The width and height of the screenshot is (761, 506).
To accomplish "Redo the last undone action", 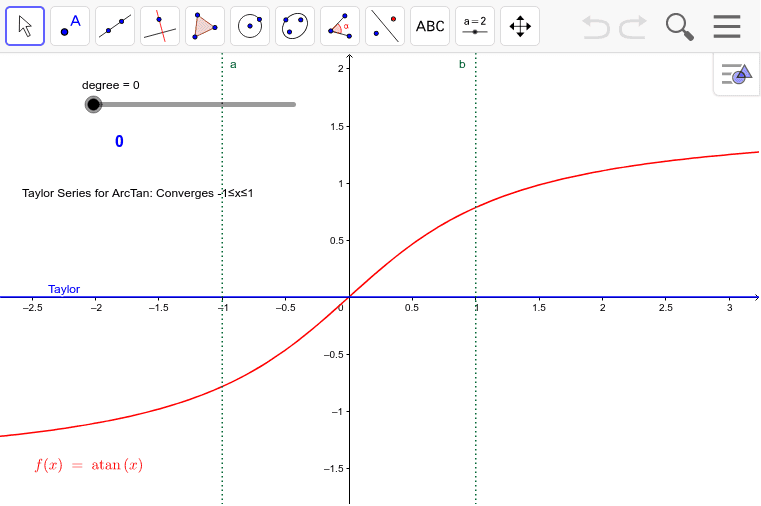I will [633, 27].
